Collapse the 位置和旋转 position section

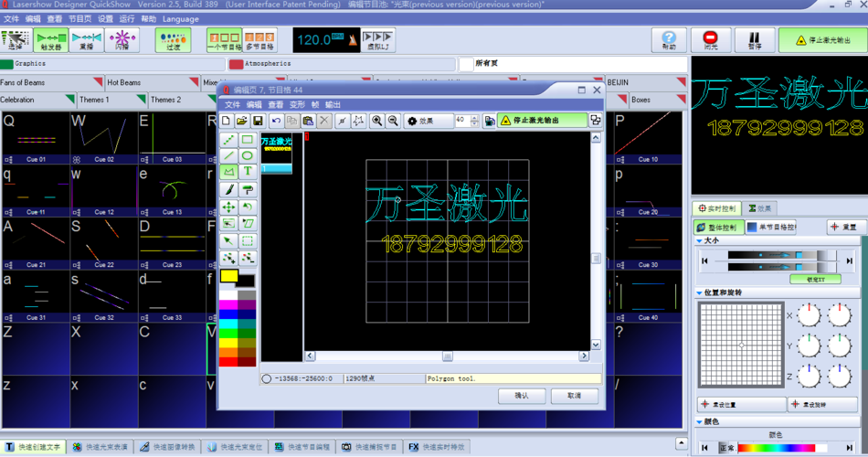699,292
